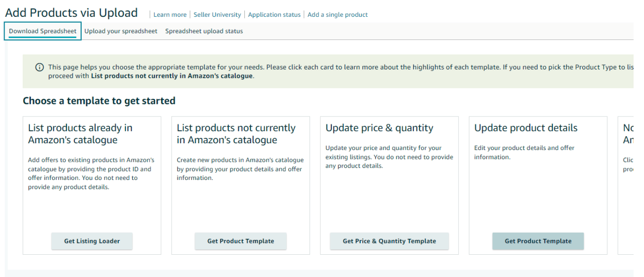Open the Seller University link
Viewport: 644px width, 277px height.
(x=217, y=15)
